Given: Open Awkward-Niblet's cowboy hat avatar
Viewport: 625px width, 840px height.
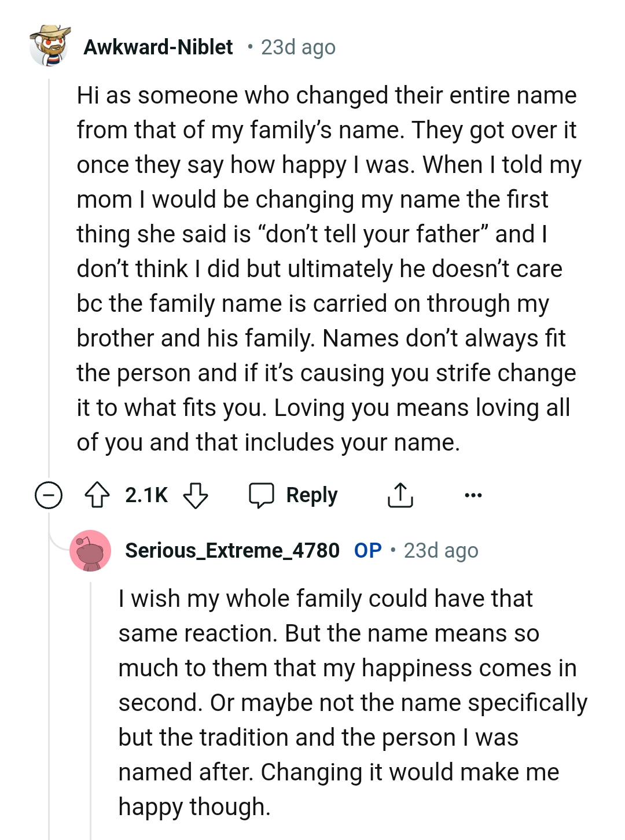Looking at the screenshot, I should pos(50,46).
